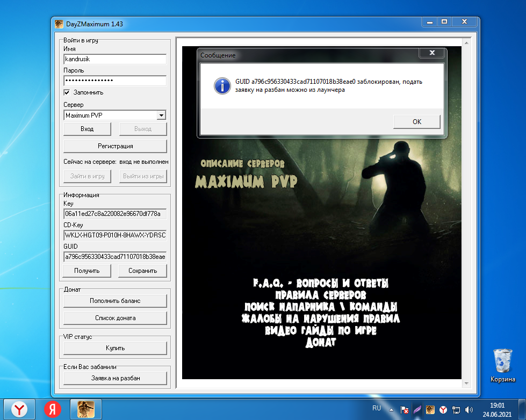Click the purple feather tray icon
This screenshot has width=526, height=420.
417,410
